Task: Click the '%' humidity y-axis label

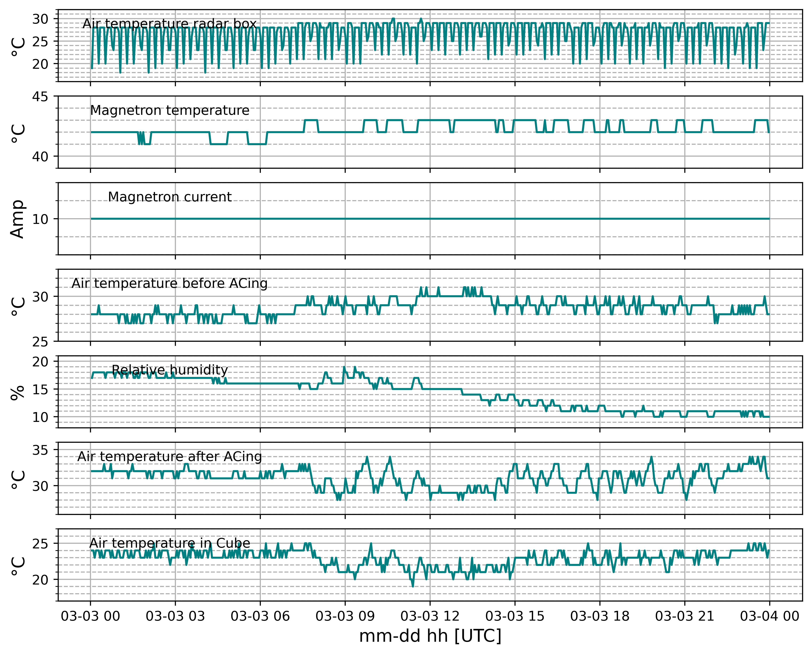Action: point(18,392)
